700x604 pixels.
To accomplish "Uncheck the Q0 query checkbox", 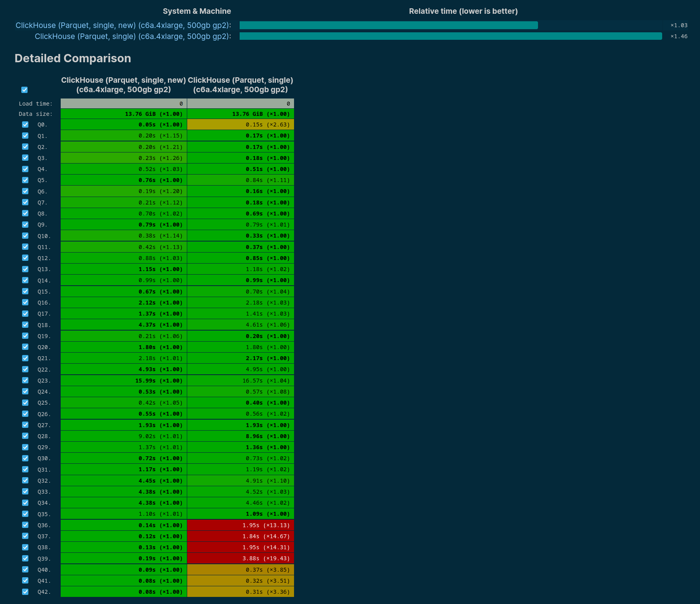I will tap(25, 125).
